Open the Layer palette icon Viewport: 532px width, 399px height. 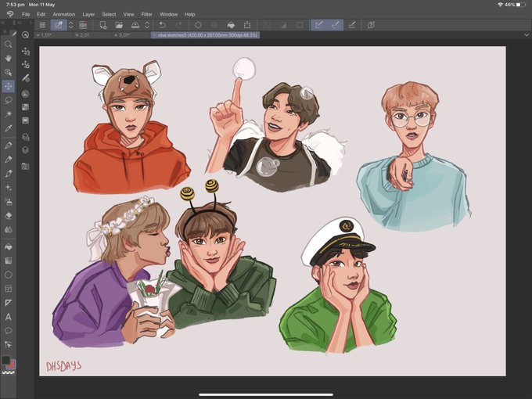point(26,120)
